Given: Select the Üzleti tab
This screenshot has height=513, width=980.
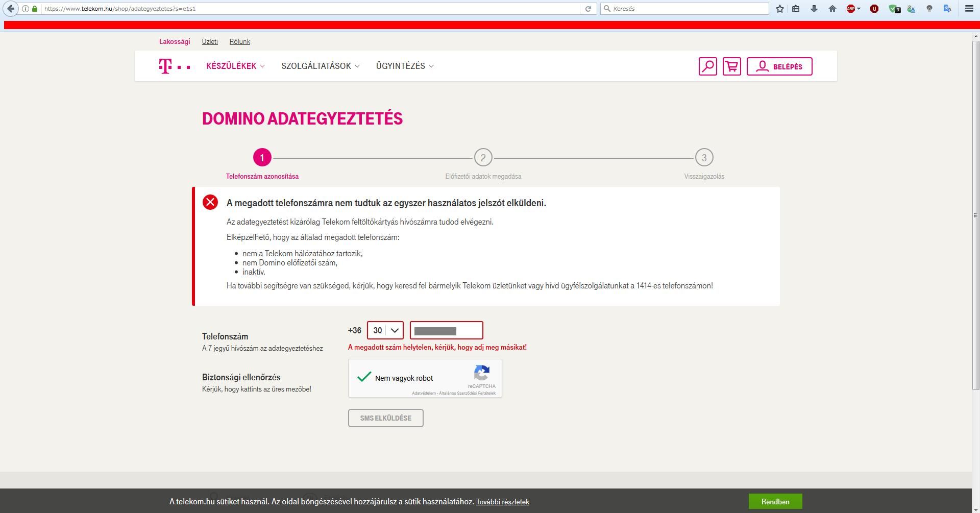Looking at the screenshot, I should pyautogui.click(x=210, y=41).
